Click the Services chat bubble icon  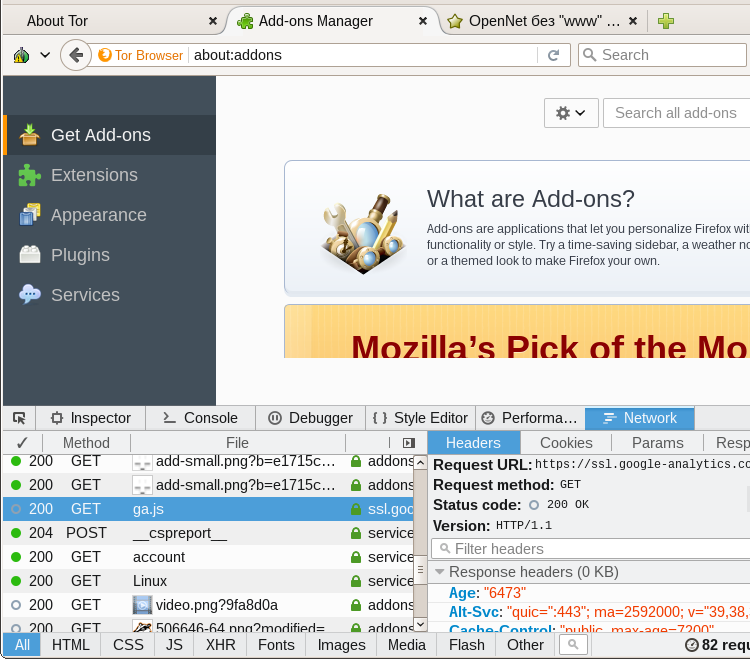(x=30, y=294)
